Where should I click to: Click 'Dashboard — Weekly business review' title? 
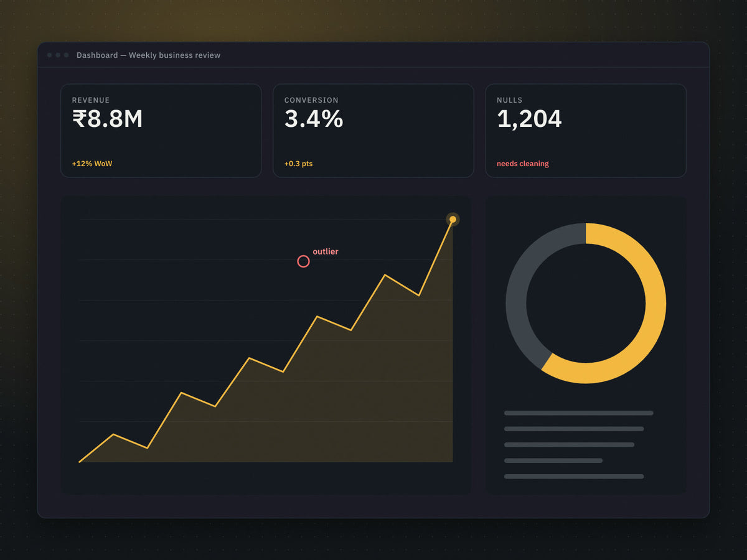[148, 55]
